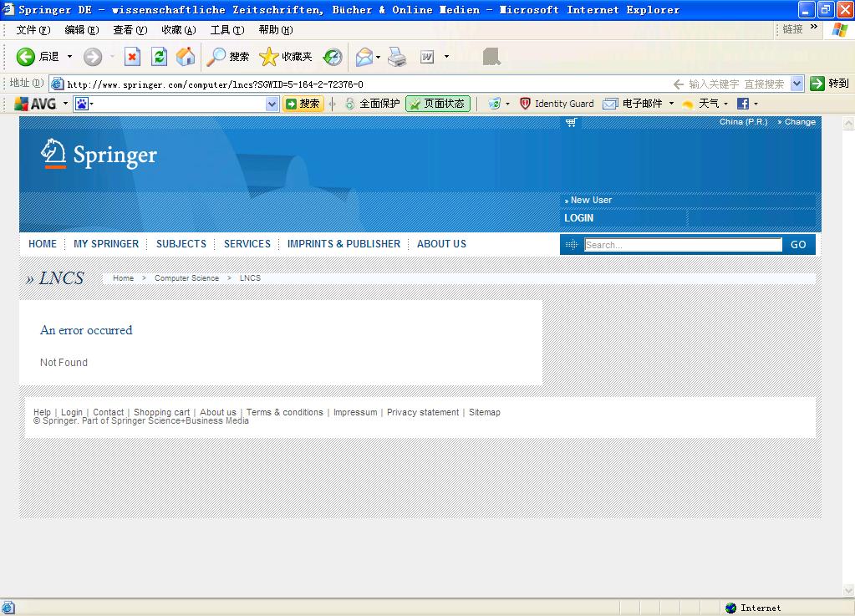Click the Edit with Word icon
Image resolution: width=855 pixels, height=616 pixels.
(427, 57)
